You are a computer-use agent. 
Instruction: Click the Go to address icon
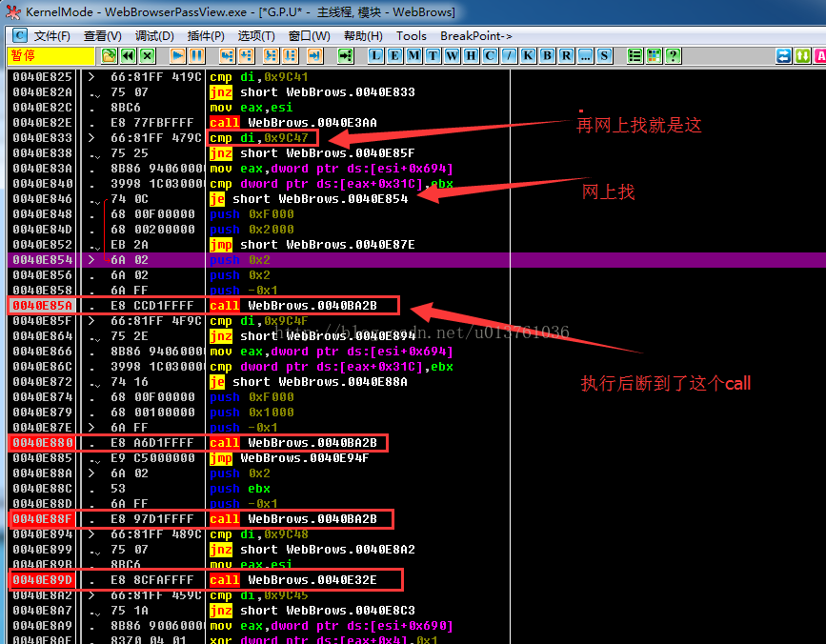pyautogui.click(x=346, y=56)
